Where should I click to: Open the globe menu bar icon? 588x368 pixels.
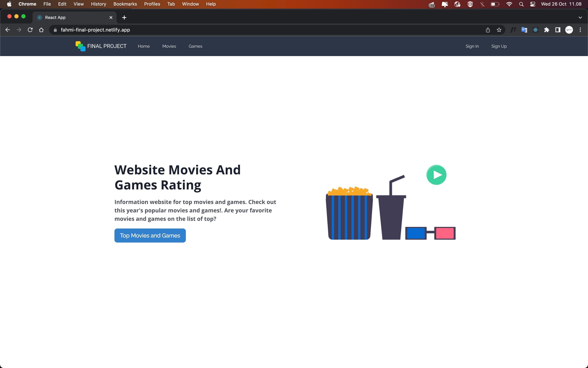457,4
